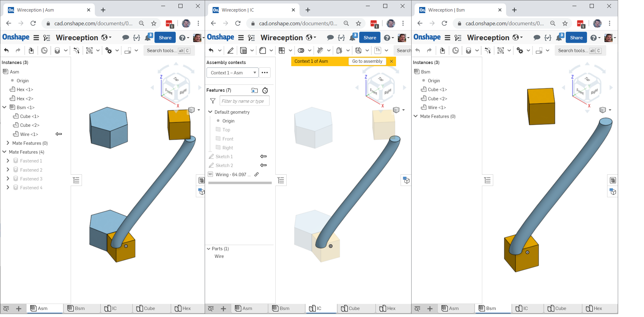Click Insert parts icon in Asm window toolbar
Viewport: 644px width, 317px height.
[x=31, y=50]
